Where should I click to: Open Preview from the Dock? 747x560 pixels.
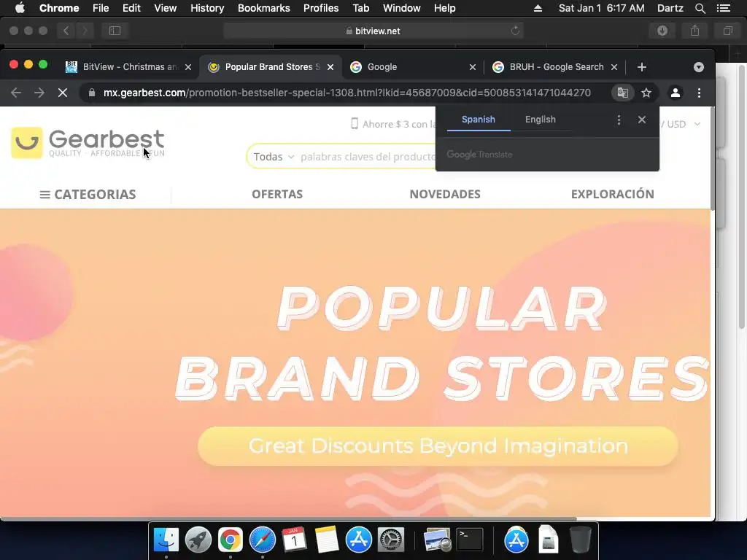point(438,540)
